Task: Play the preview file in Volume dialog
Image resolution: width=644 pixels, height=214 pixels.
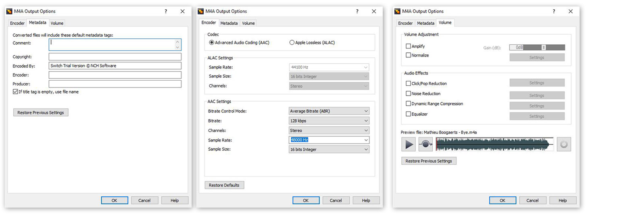Action: [x=408, y=144]
